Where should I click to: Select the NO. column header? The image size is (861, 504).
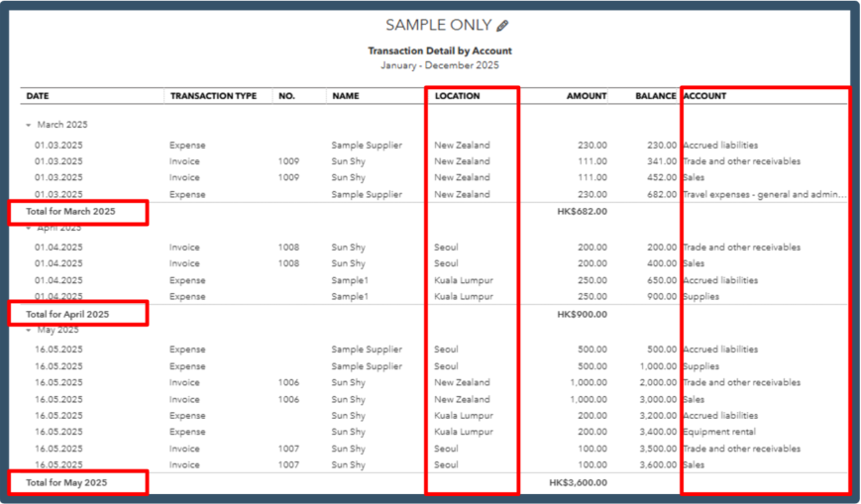287,96
